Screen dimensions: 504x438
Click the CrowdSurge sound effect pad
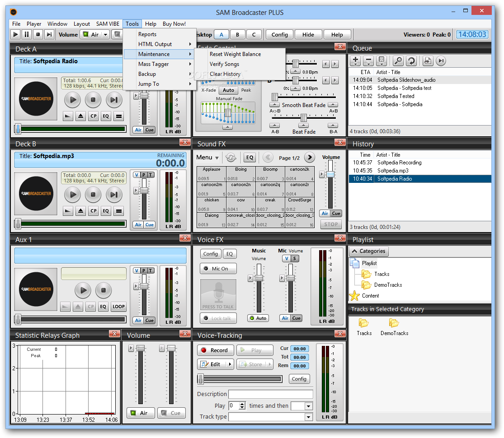(x=300, y=205)
